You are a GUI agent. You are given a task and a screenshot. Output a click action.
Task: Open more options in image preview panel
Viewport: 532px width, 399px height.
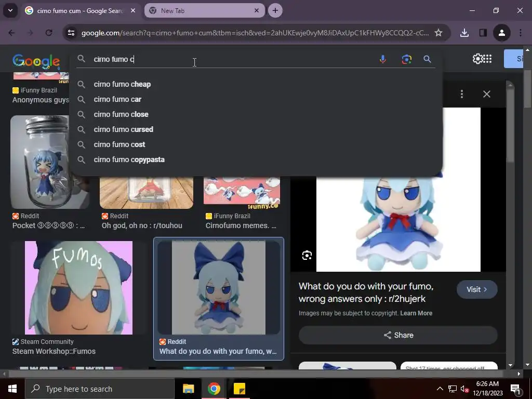point(462,94)
